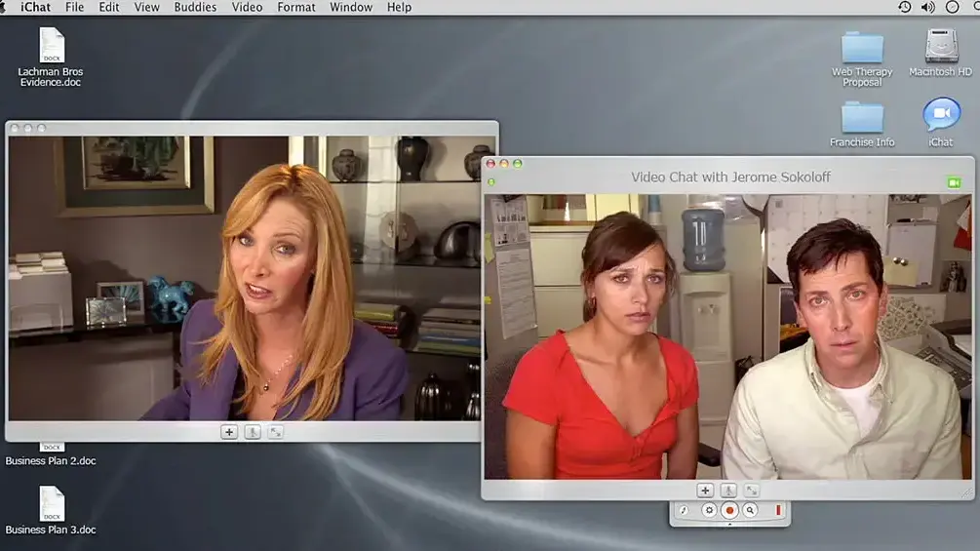This screenshot has height=551, width=980.
Task: Click the pen icon in recording panel
Action: pos(684,510)
